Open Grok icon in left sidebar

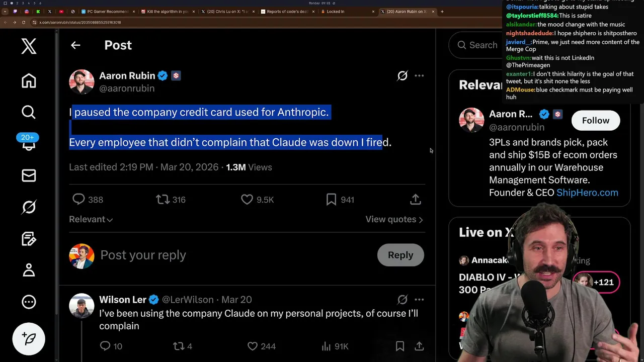pos(29,207)
